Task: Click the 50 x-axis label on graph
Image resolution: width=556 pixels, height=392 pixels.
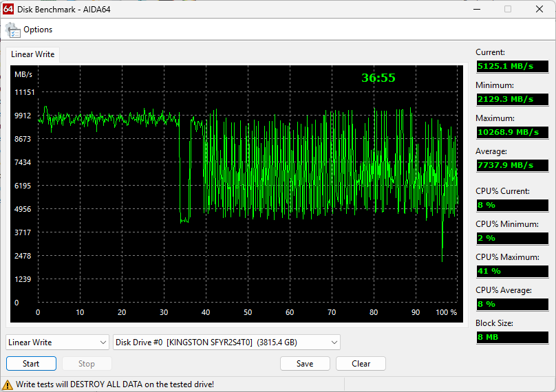Action: pos(248,312)
